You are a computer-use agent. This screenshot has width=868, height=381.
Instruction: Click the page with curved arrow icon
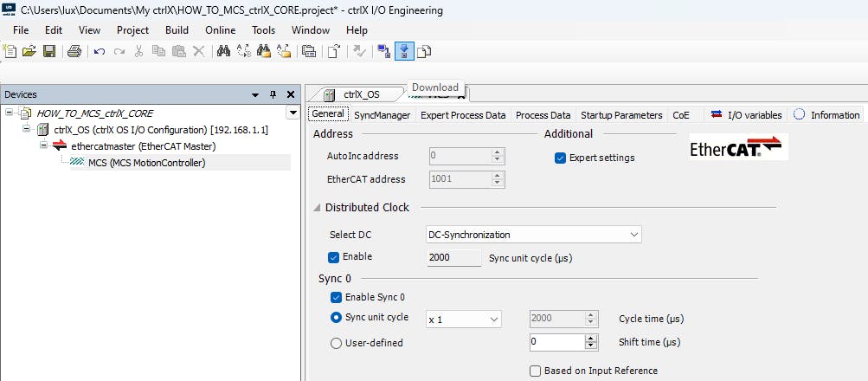334,51
